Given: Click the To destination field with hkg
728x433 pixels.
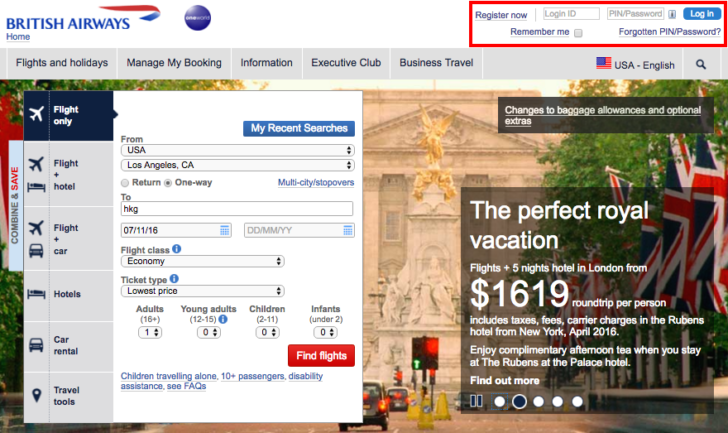Looking at the screenshot, I should point(237,209).
